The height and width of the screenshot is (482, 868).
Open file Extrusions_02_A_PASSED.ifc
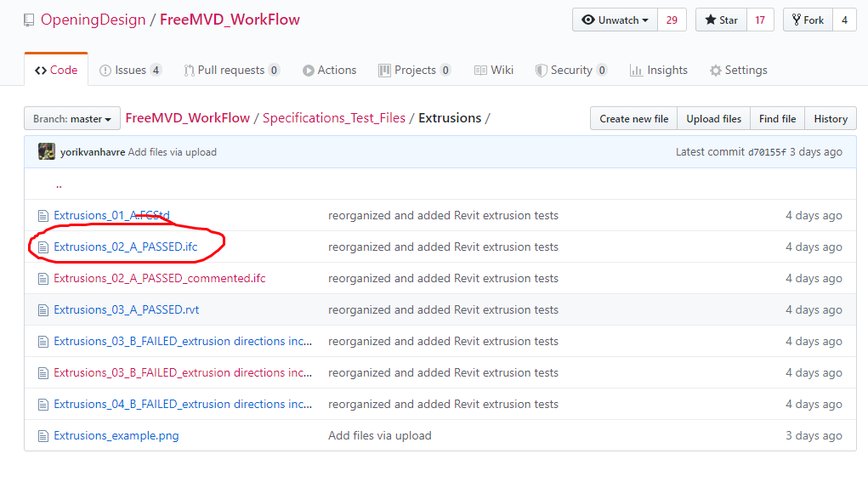click(x=126, y=247)
